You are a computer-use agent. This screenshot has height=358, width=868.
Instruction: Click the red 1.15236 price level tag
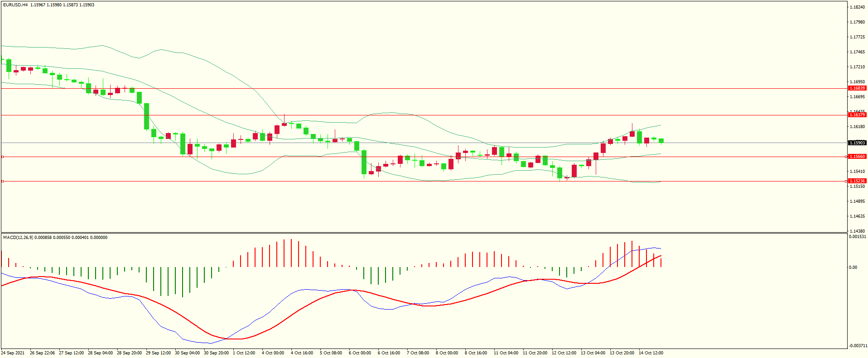tap(857, 181)
